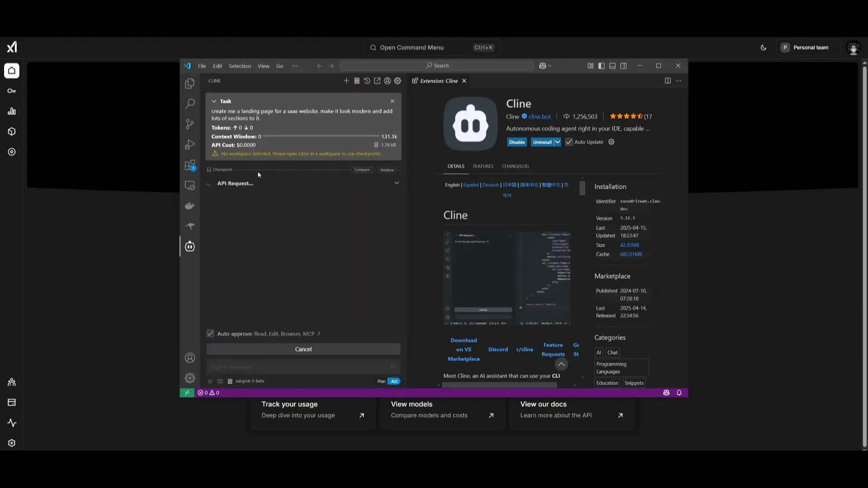The width and height of the screenshot is (868, 488).
Task: Open usage chart icon in xAI sidebar
Action: tap(12, 111)
